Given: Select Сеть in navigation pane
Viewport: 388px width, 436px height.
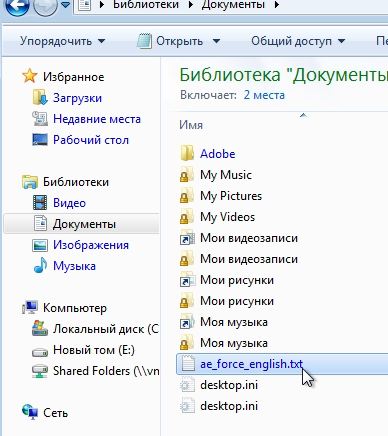Looking at the screenshot, I should pyautogui.click(x=56, y=413).
